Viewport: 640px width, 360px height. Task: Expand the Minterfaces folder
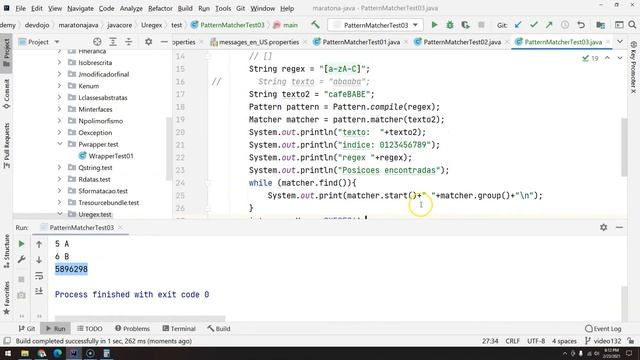coord(60,109)
